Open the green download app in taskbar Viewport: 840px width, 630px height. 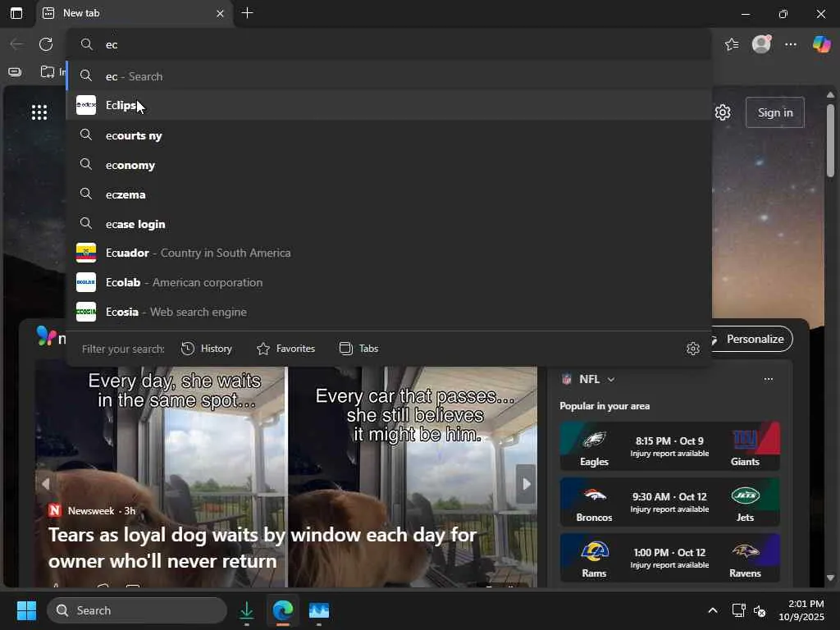[x=246, y=610]
